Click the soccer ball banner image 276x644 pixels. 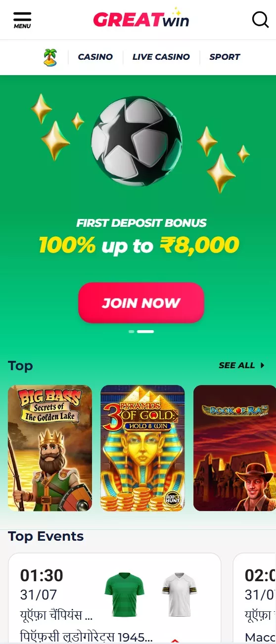pyautogui.click(x=137, y=141)
